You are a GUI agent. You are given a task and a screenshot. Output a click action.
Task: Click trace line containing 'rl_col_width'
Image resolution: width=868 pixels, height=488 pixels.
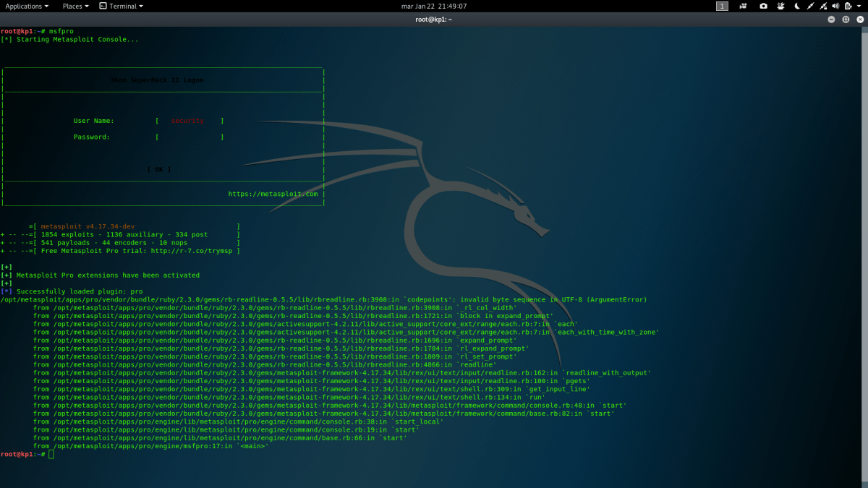click(x=275, y=307)
